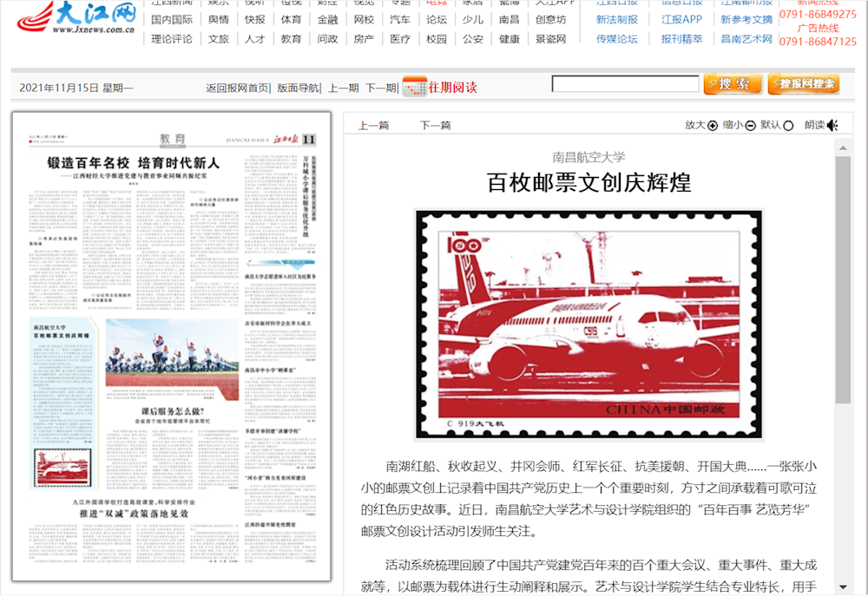868x596 pixels.
Task: Select 国内国际 in the navigation menu
Action: pyautogui.click(x=172, y=19)
